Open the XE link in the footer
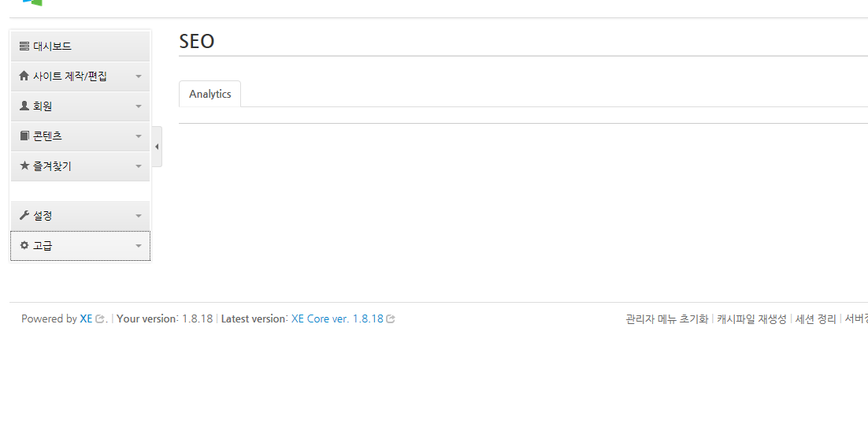Image resolution: width=868 pixels, height=447 pixels. [86, 319]
